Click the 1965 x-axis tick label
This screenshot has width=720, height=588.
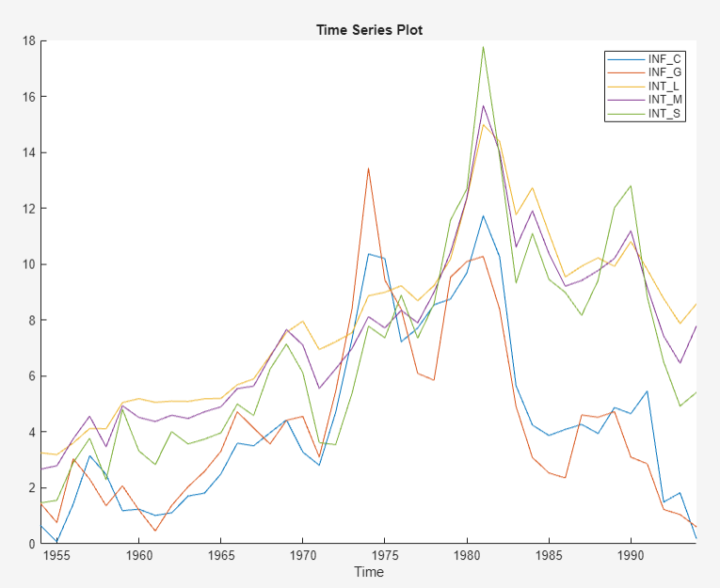point(221,555)
